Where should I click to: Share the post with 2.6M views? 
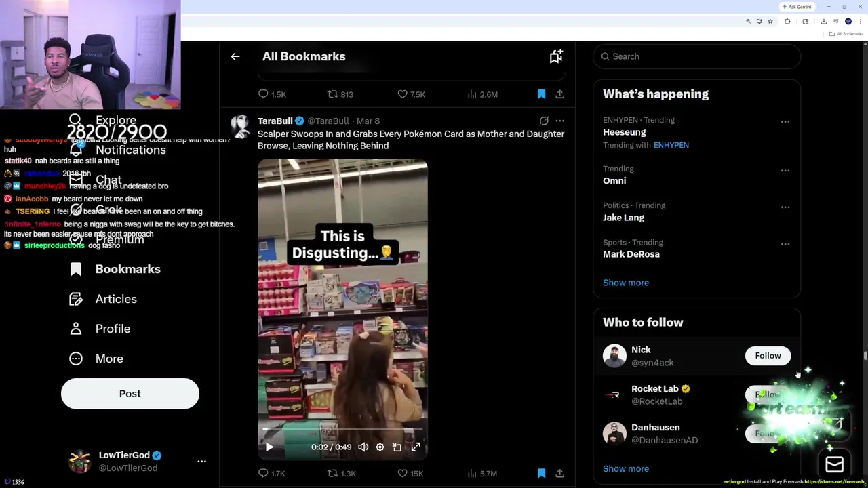point(559,94)
